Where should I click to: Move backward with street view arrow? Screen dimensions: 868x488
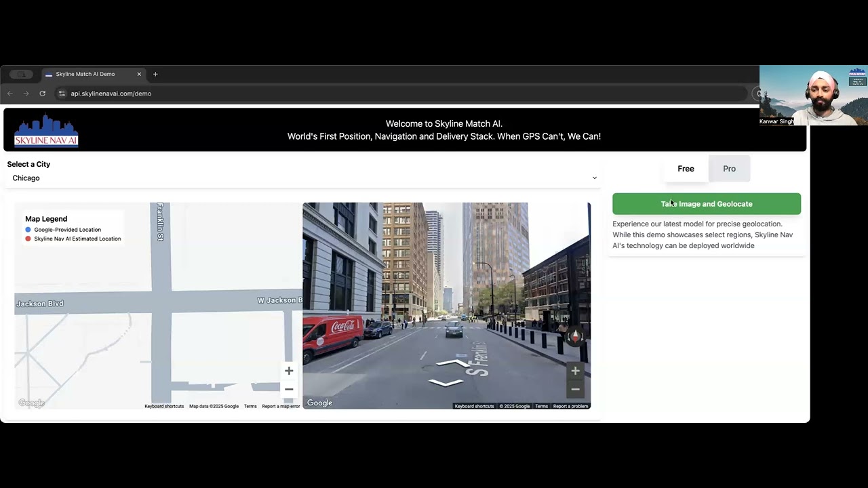tap(446, 383)
